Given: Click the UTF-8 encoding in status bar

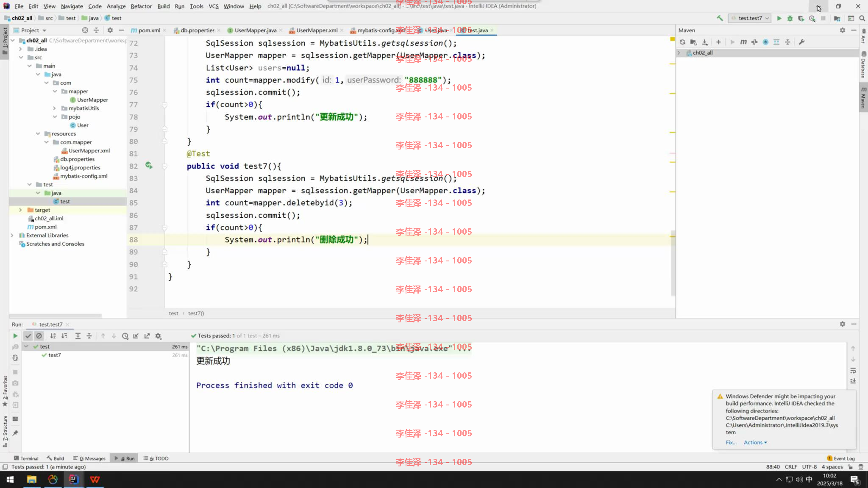Looking at the screenshot, I should click(x=809, y=467).
